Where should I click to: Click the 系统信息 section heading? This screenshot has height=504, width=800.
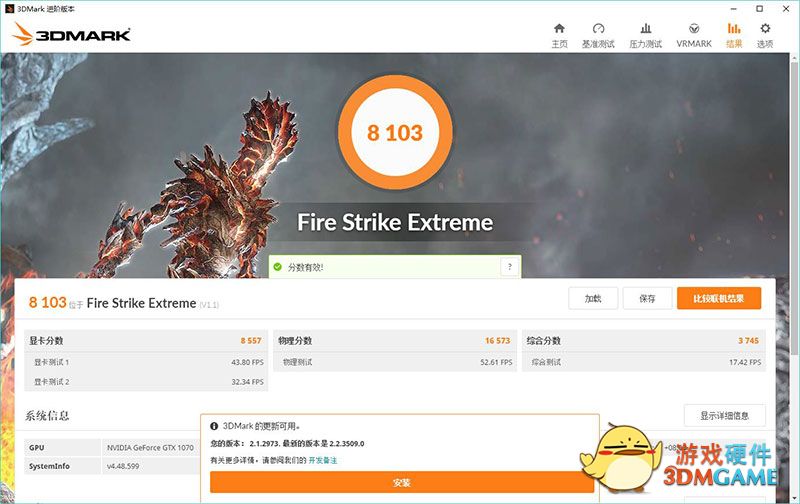pos(47,416)
